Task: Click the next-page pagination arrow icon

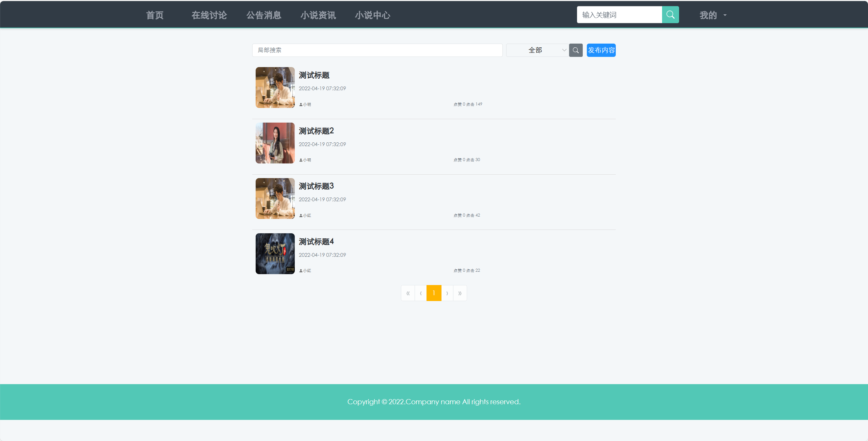Action: click(x=447, y=293)
